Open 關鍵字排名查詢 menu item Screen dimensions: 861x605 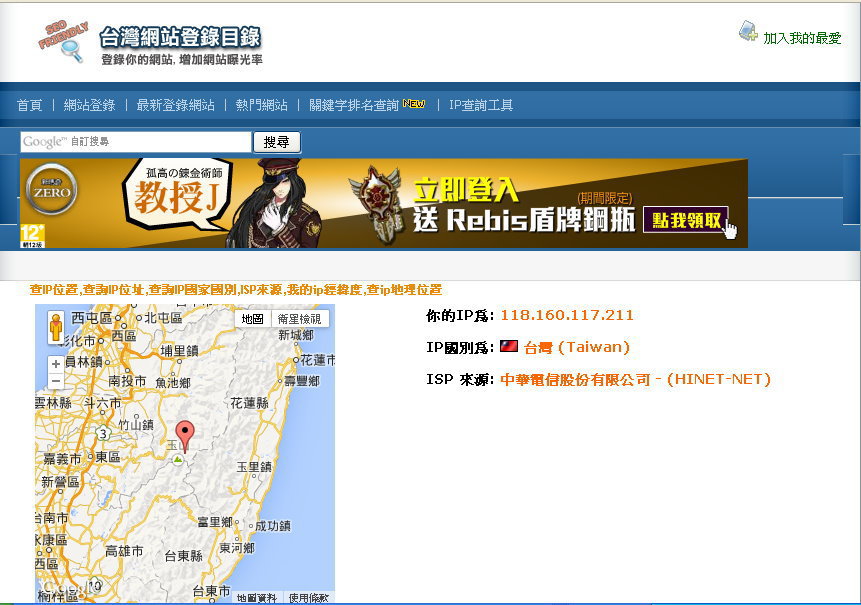click(x=354, y=105)
